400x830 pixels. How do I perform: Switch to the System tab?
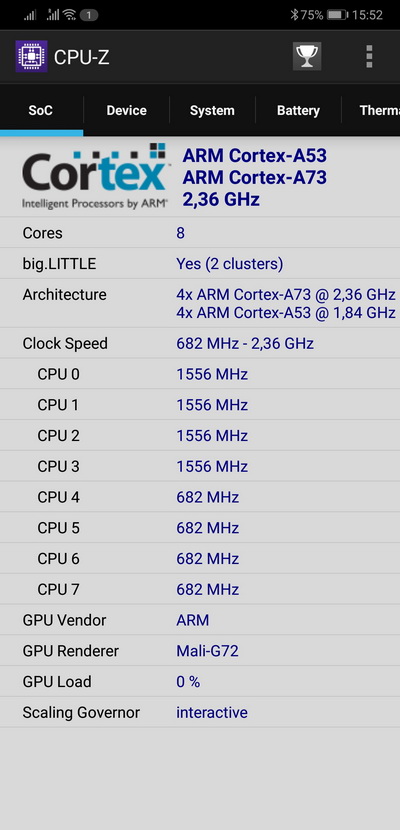pyautogui.click(x=212, y=111)
